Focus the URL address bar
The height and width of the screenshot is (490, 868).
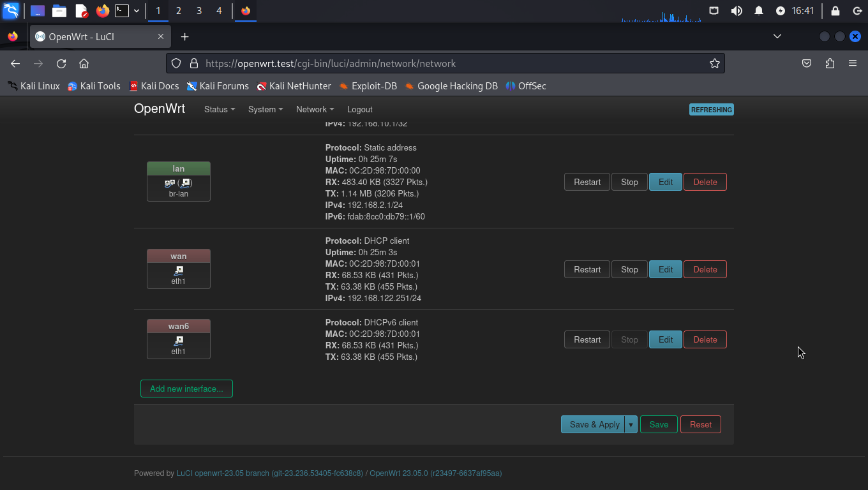(445, 63)
